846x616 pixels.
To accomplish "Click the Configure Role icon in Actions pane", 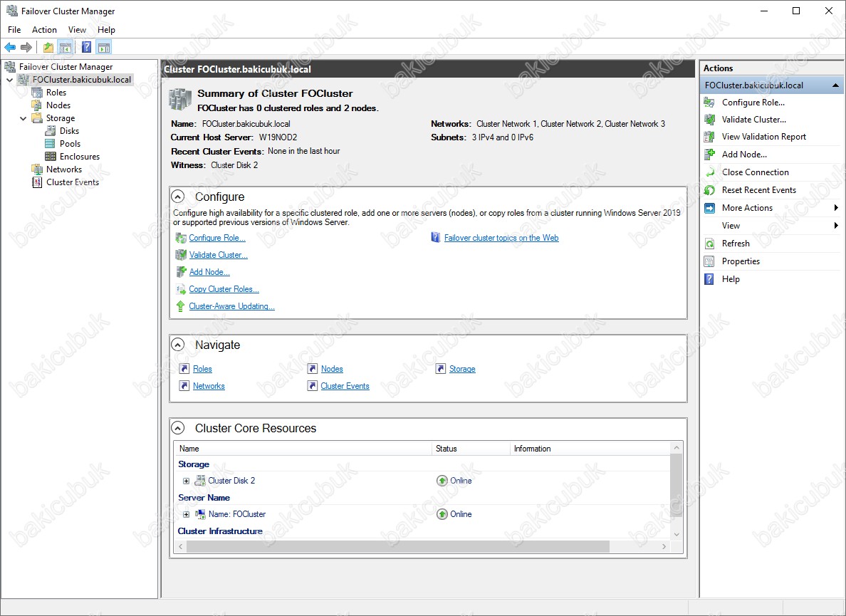I will (709, 103).
